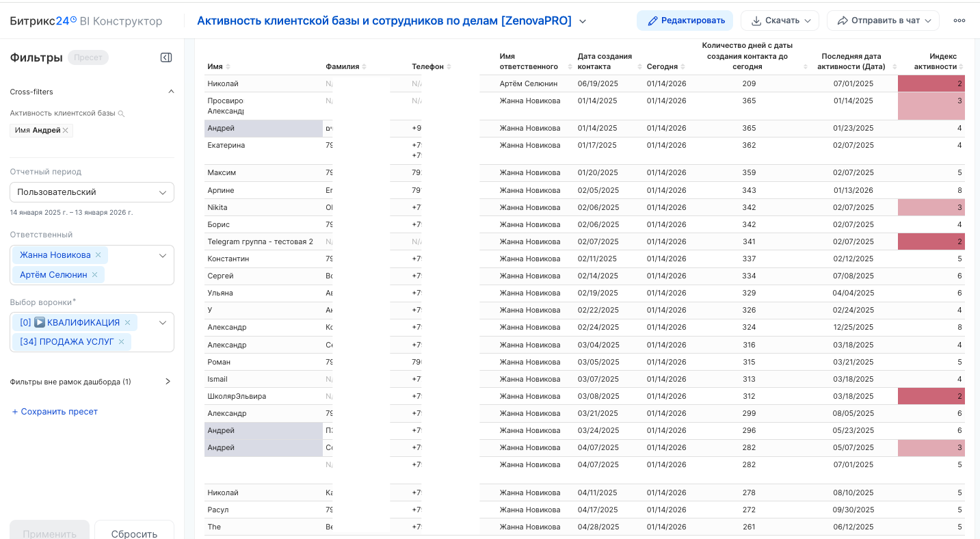Remove the Имя Андрей cross-filter chip
This screenshot has height=539, width=980.
point(66,131)
